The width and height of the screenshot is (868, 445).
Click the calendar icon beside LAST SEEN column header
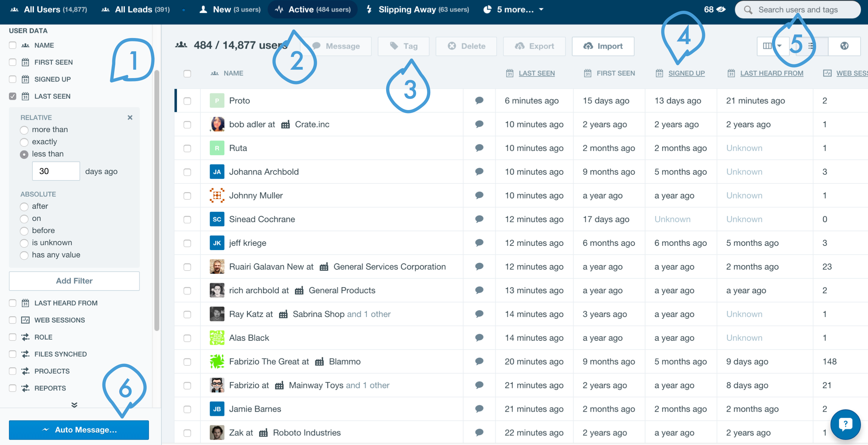(509, 73)
